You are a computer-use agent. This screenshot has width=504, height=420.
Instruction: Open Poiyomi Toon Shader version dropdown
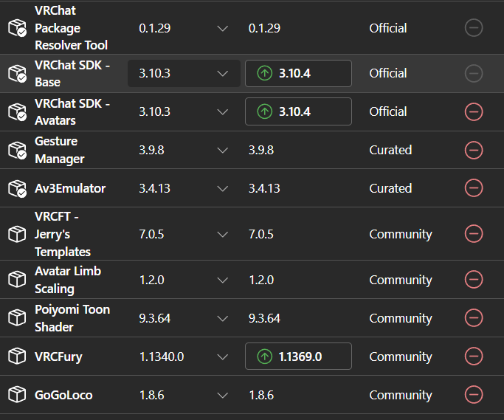coord(184,318)
